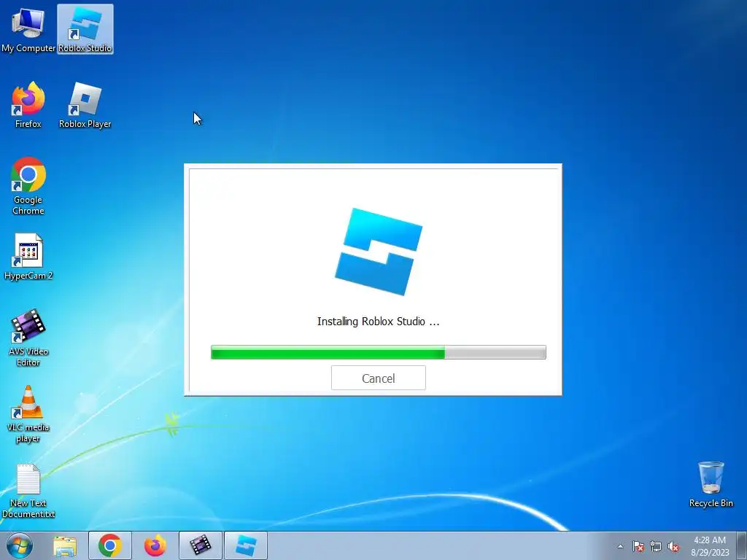The image size is (747, 560).
Task: Switch to Chrome in the taskbar
Action: (x=110, y=545)
